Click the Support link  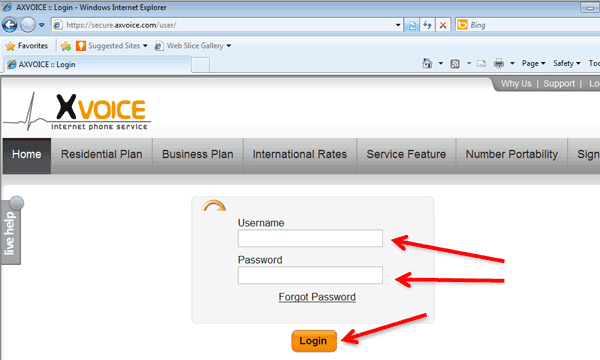(559, 84)
